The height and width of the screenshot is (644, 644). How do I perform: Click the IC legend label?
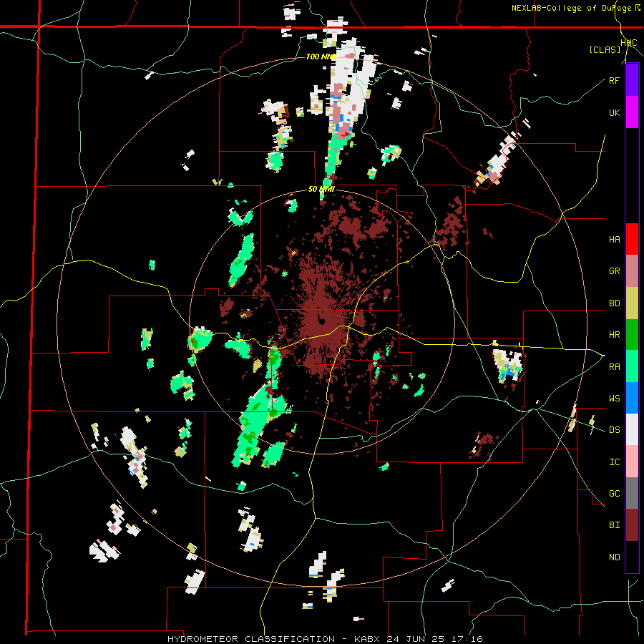614,462
